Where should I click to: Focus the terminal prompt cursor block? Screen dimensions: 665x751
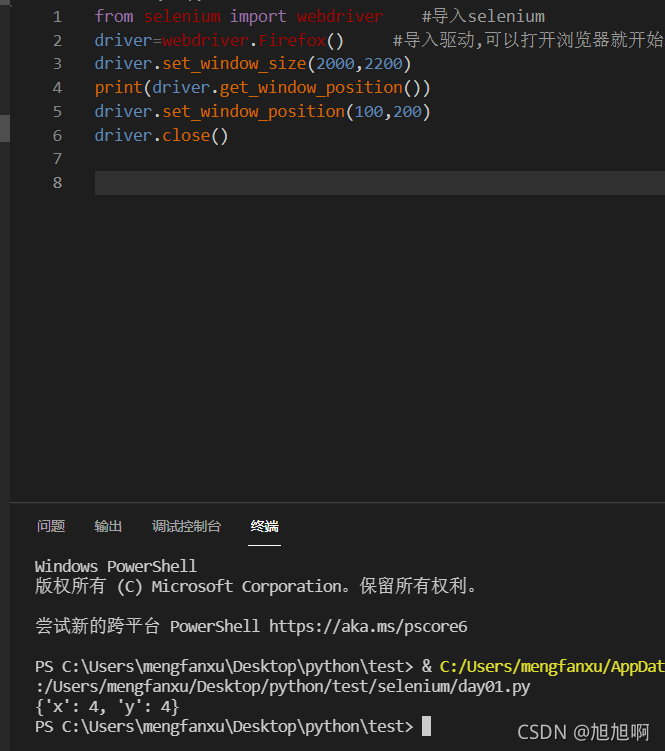pyautogui.click(x=426, y=726)
